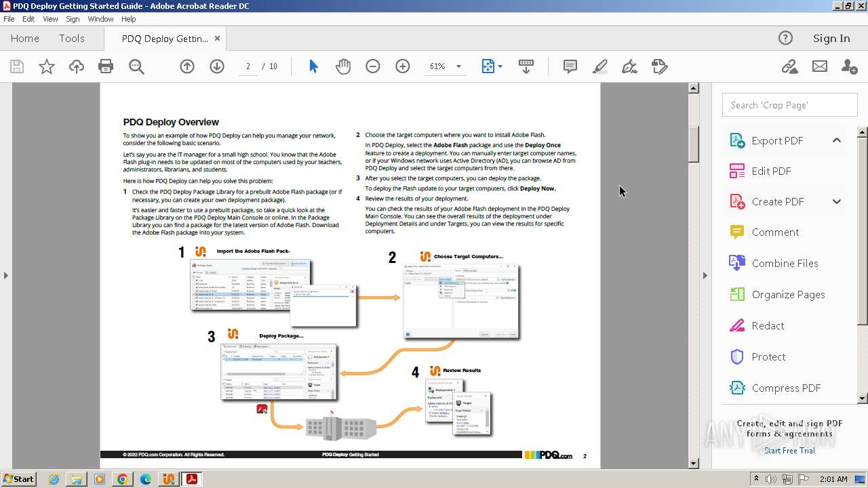Zoom in with the plus button
Image resolution: width=868 pixels, height=488 pixels.
click(x=403, y=66)
